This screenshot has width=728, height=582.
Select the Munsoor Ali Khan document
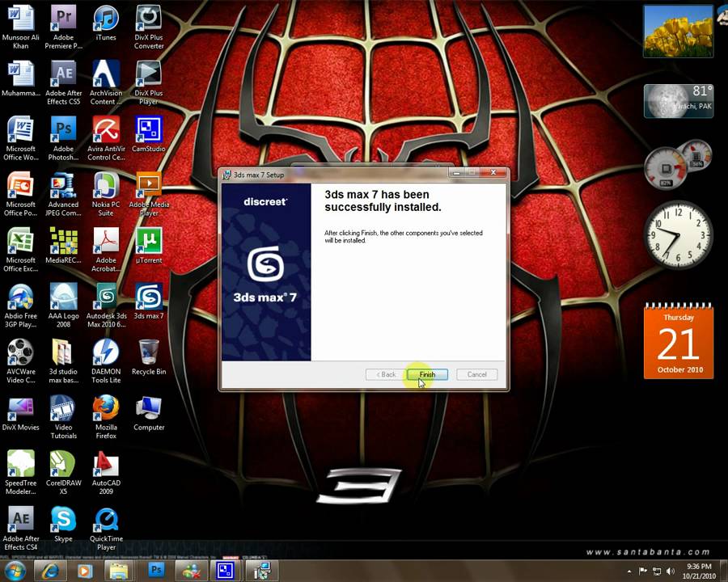tap(20, 27)
